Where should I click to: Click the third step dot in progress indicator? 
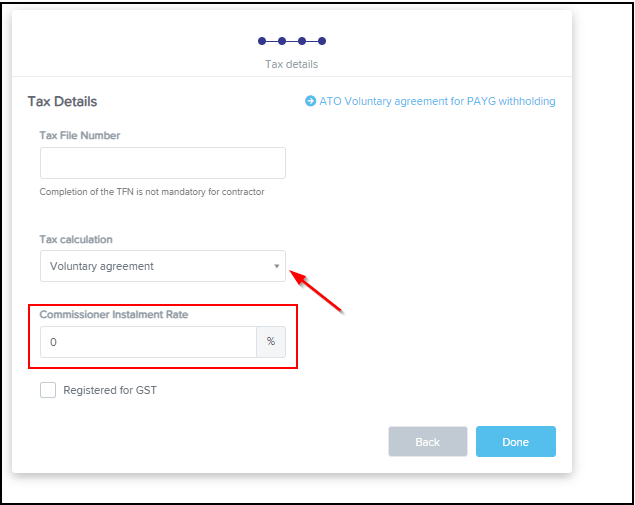pyautogui.click(x=302, y=41)
